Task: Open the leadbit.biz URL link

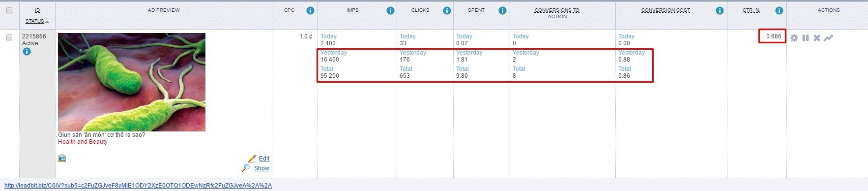Action: coord(138,186)
